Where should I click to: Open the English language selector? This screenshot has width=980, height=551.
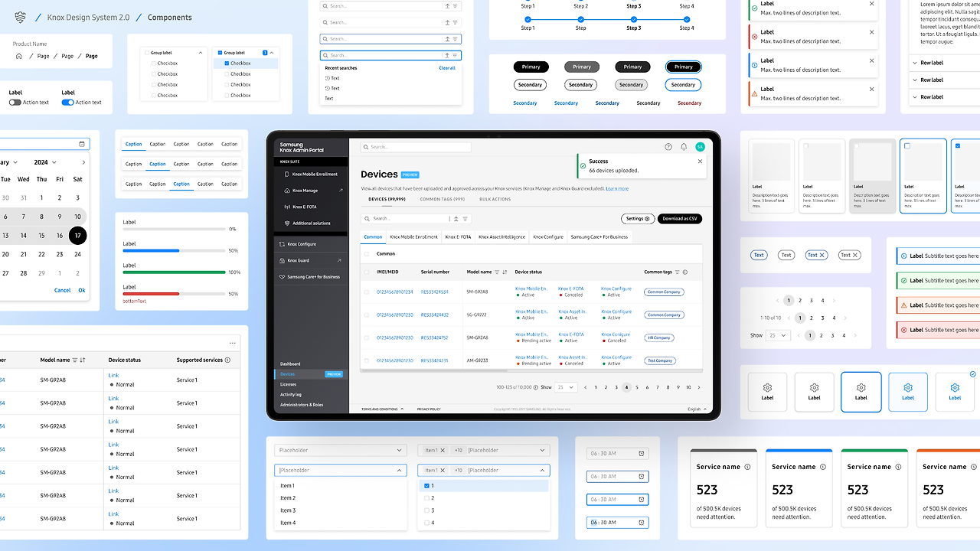(695, 409)
